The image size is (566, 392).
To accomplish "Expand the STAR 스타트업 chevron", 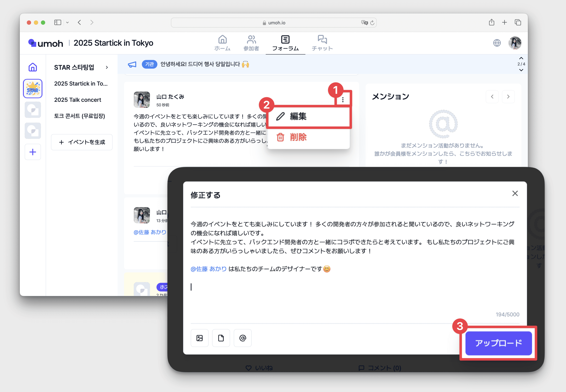I will pyautogui.click(x=107, y=67).
